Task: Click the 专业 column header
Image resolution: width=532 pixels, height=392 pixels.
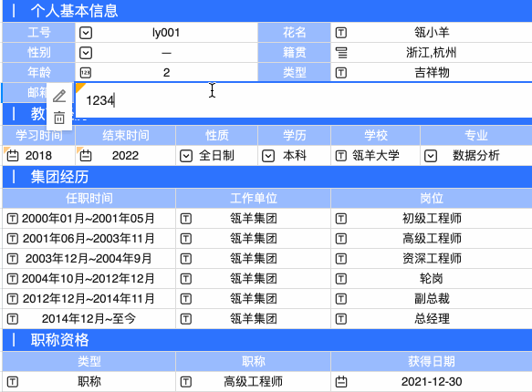Action: [x=476, y=136]
